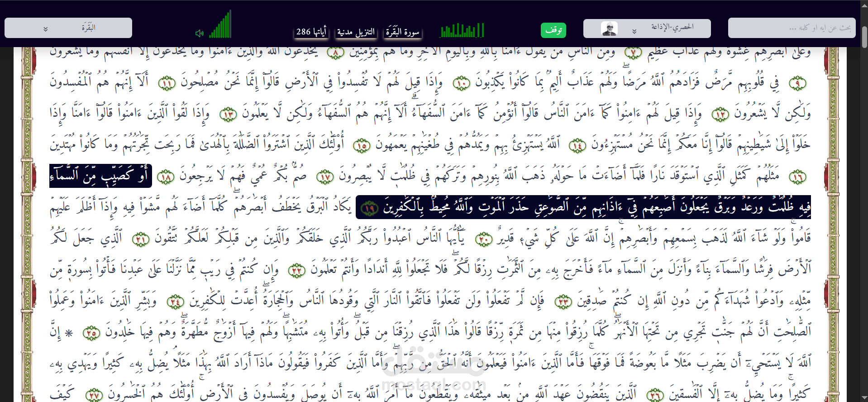The height and width of the screenshot is (402, 868).
Task: Click highlighted text أو كصيب من السماء
Action: (100, 176)
